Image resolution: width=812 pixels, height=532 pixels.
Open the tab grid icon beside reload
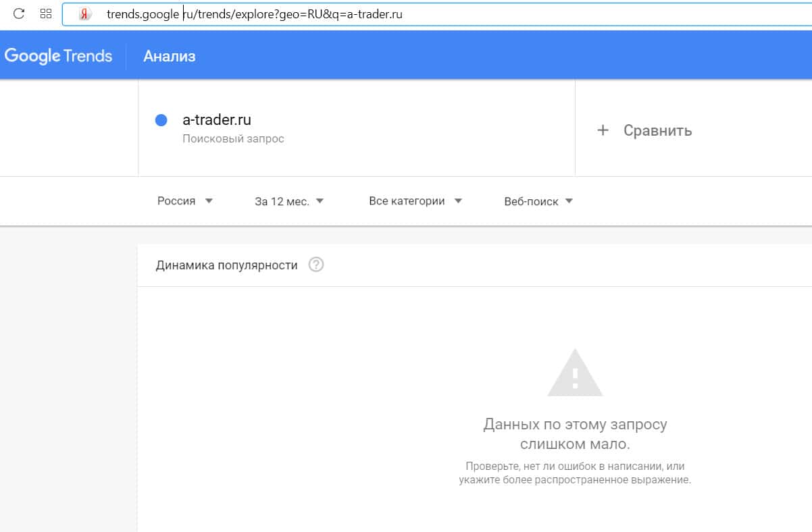[x=46, y=14]
